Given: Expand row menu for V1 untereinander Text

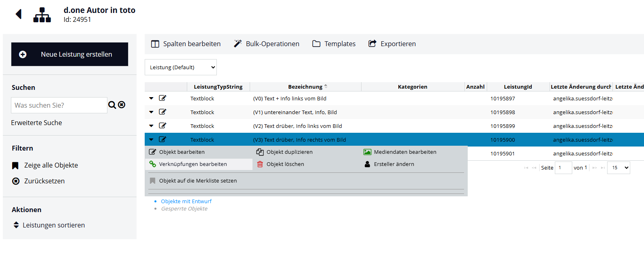Looking at the screenshot, I should 151,112.
